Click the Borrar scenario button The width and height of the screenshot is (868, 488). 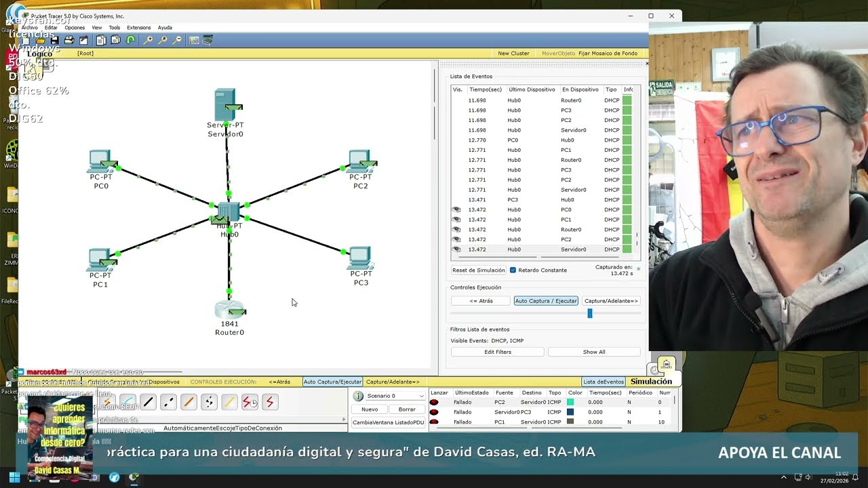(407, 409)
